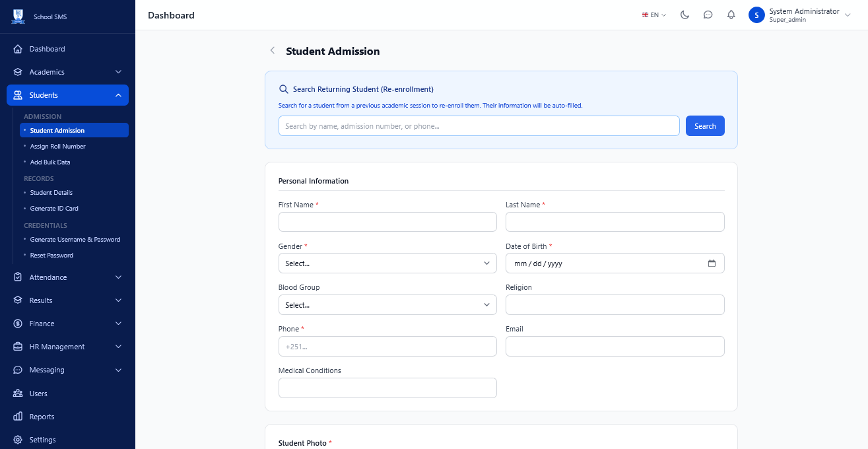The width and height of the screenshot is (868, 449).
Task: Click the Dashboard home icon in sidebar
Action: pyautogui.click(x=18, y=49)
